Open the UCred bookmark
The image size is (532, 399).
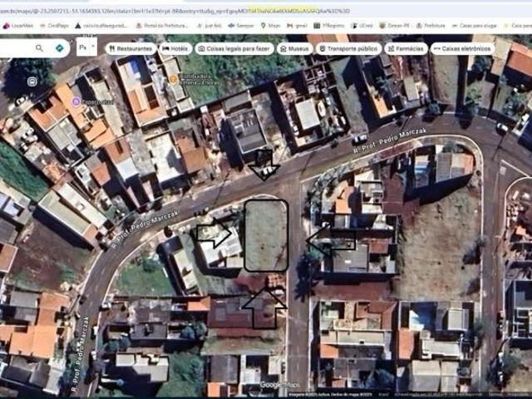click(x=362, y=26)
